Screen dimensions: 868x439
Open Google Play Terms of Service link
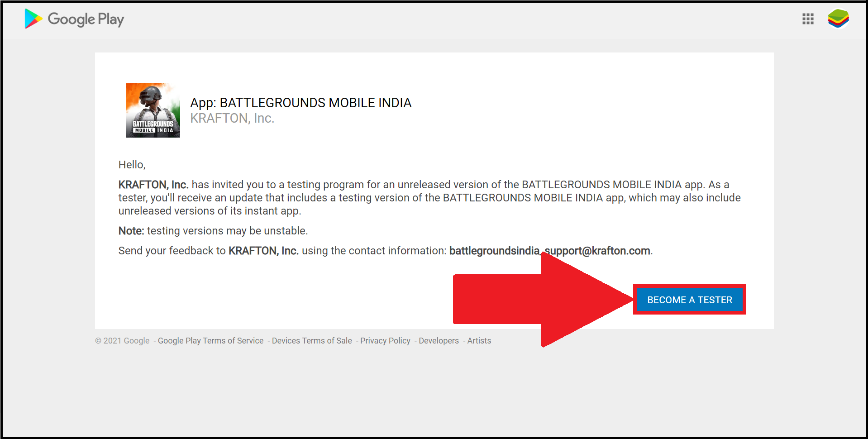[210, 341]
